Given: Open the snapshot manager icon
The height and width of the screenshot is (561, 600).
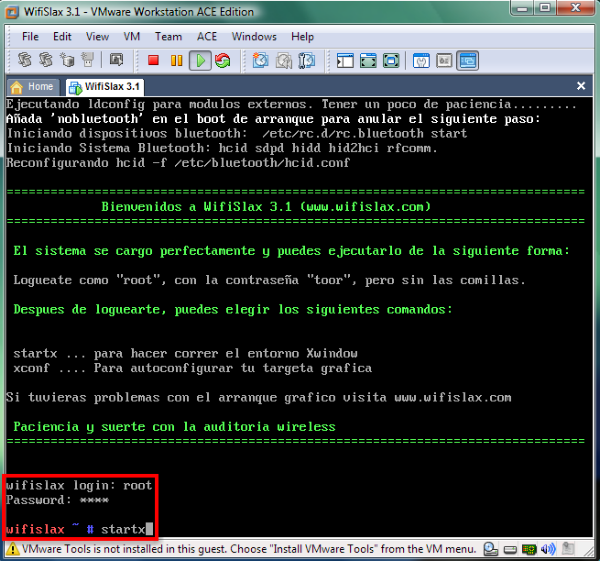Looking at the screenshot, I should pos(308,61).
